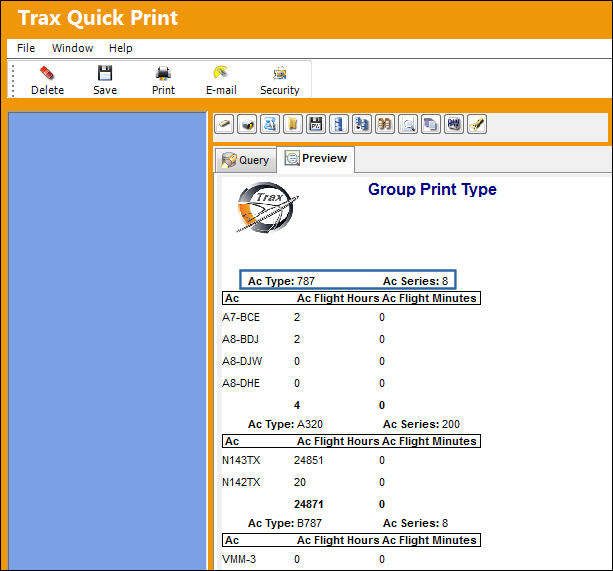Click the 24851 flight hours value
This screenshot has width=613, height=571.
308,460
